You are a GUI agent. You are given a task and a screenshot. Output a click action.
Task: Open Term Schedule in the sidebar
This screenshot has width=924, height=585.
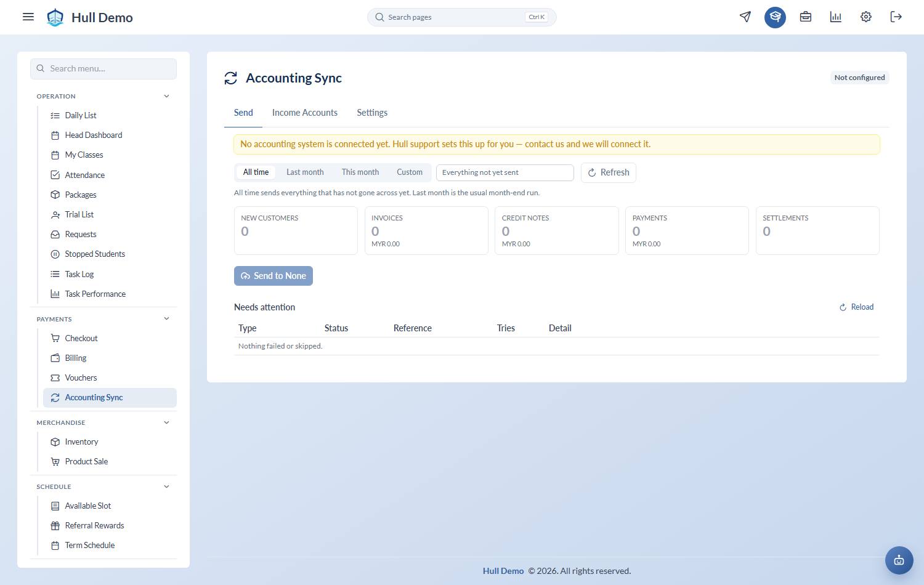[x=110, y=545]
